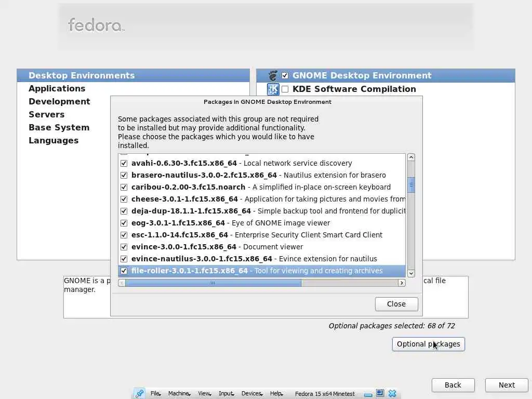532x399 pixels.
Task: Go Back to previous installer step
Action: [x=453, y=385]
